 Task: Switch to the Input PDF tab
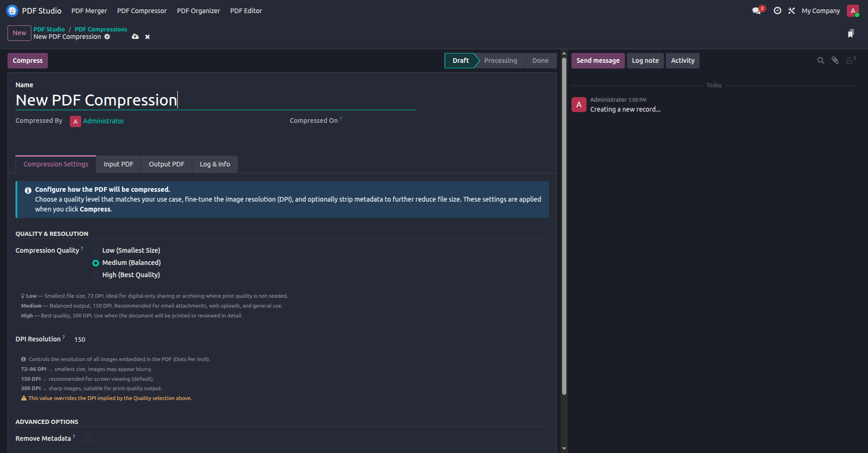coord(119,164)
